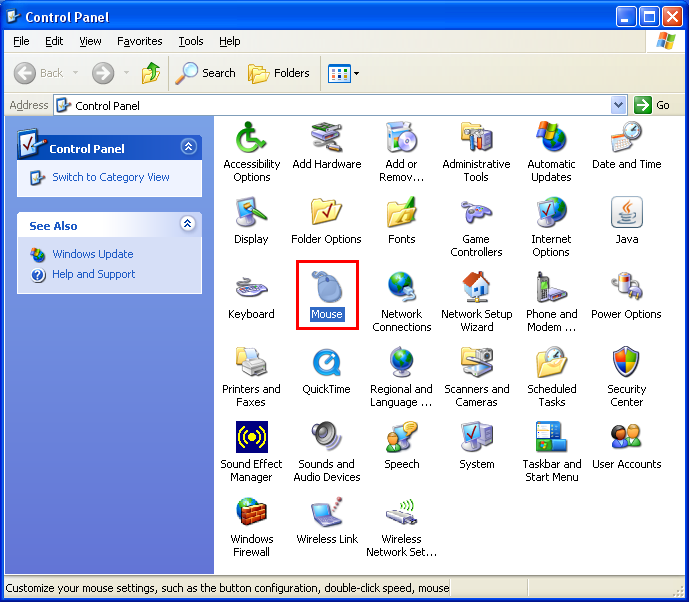Open the Windows Update link
This screenshot has height=602, width=689.
(93, 254)
